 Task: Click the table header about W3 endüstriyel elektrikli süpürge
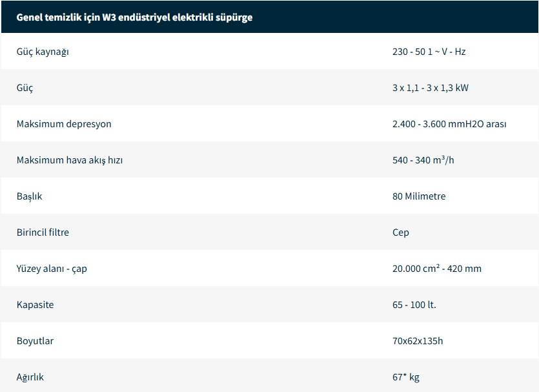click(134, 17)
